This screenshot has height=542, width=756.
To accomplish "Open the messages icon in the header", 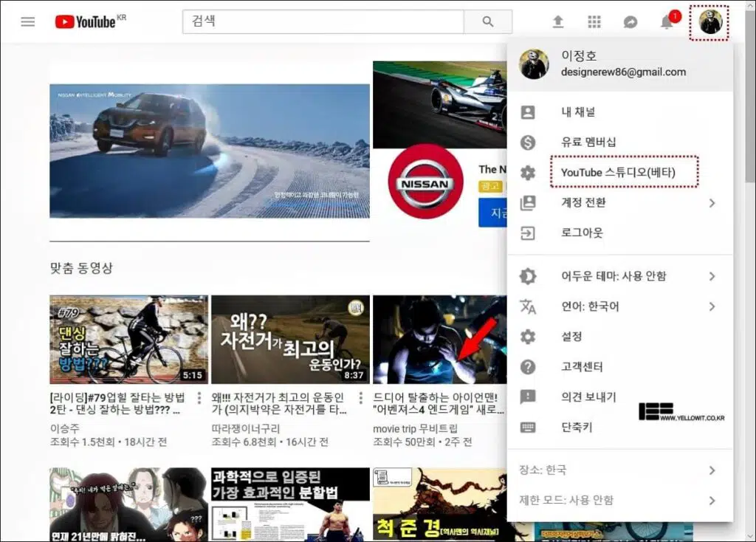I will coord(630,21).
